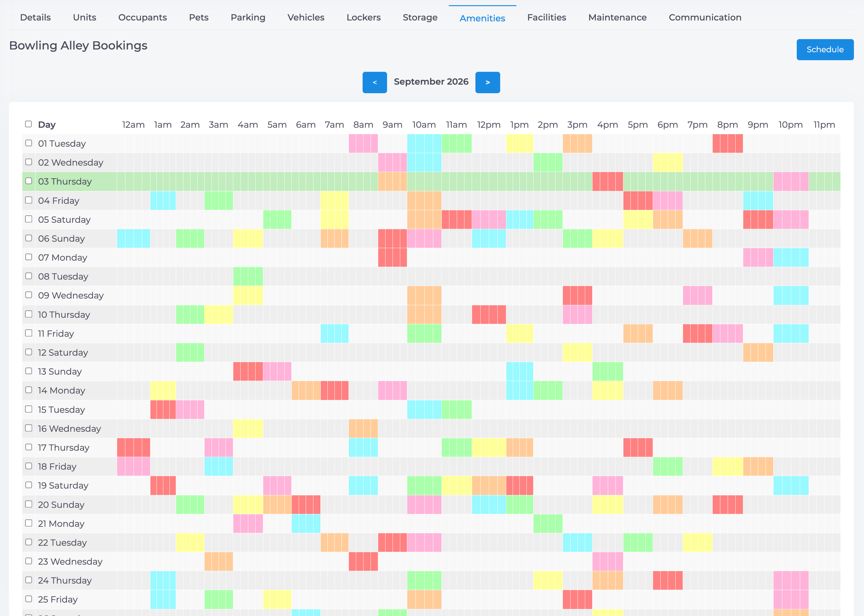
Task: Click the 12pm column header
Action: point(489,125)
